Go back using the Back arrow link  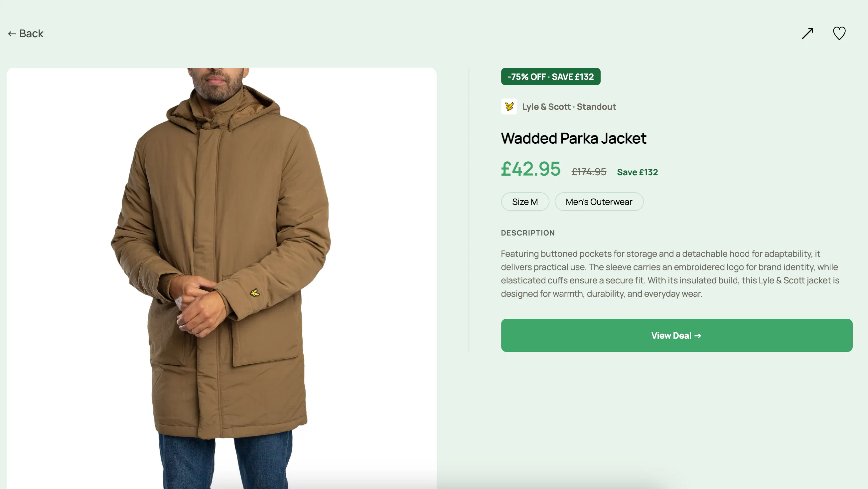coord(26,34)
